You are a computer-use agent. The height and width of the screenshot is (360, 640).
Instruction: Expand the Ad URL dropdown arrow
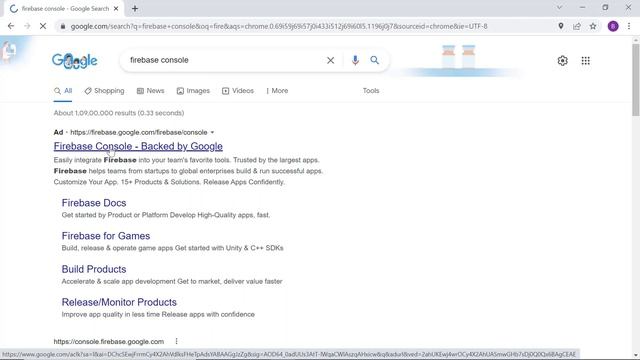pyautogui.click(x=212, y=132)
